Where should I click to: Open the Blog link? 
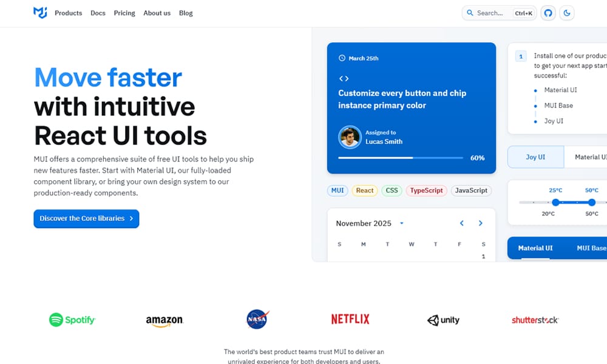tap(186, 13)
